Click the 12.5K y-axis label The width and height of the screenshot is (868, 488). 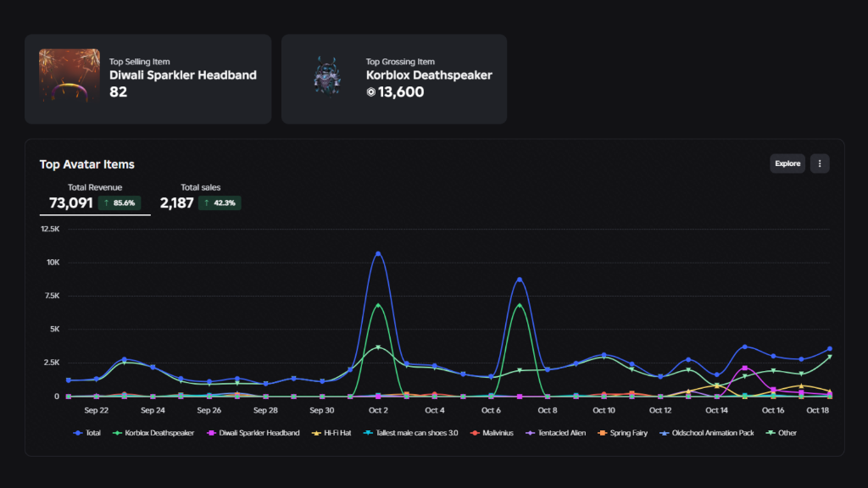coord(50,229)
